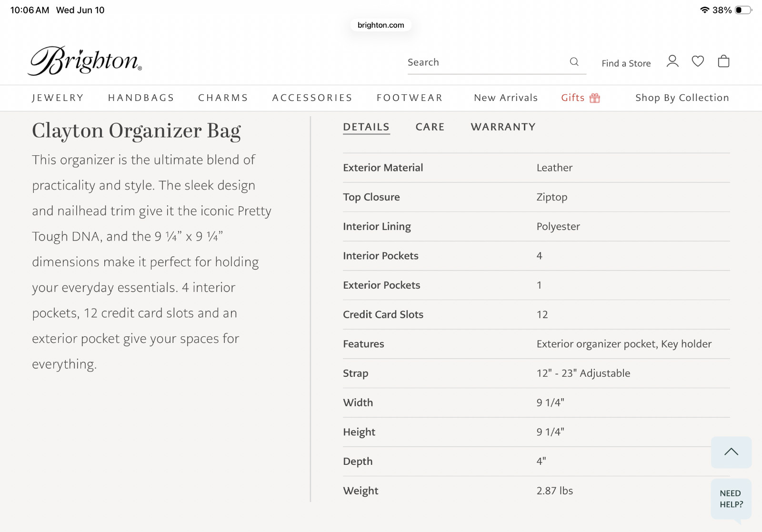
Task: Go to New Arrivals
Action: pos(506,98)
